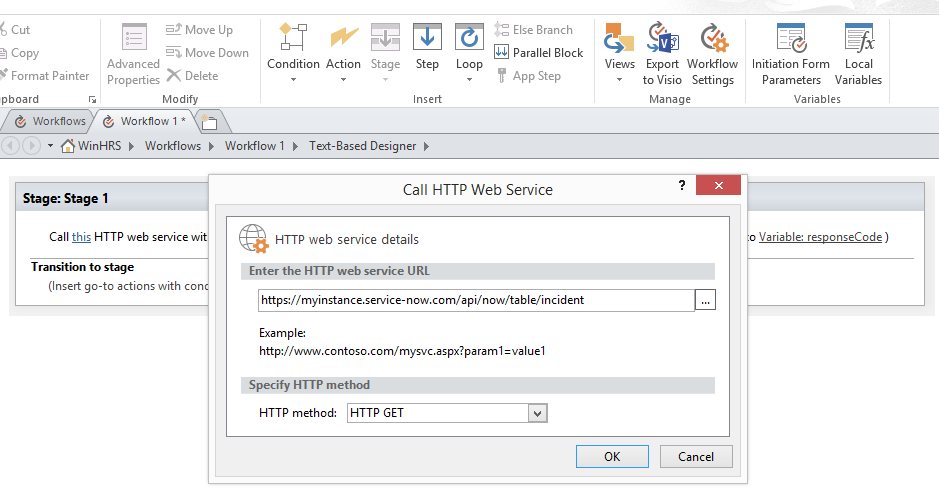The image size is (939, 493).
Task: Insert a Loop using the Loop icon
Action: coord(470,38)
